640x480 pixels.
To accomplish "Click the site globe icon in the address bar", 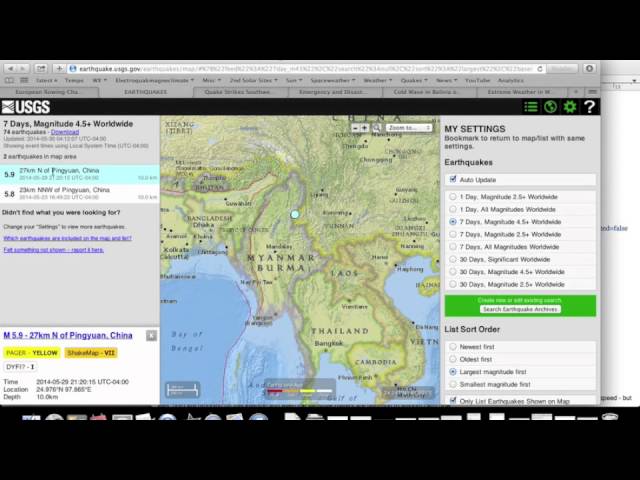I will [73, 69].
